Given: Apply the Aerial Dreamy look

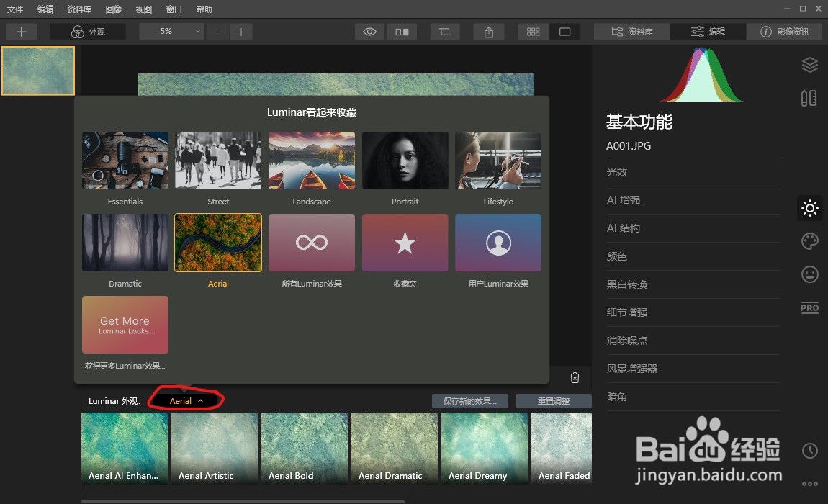Looking at the screenshot, I should click(x=485, y=448).
